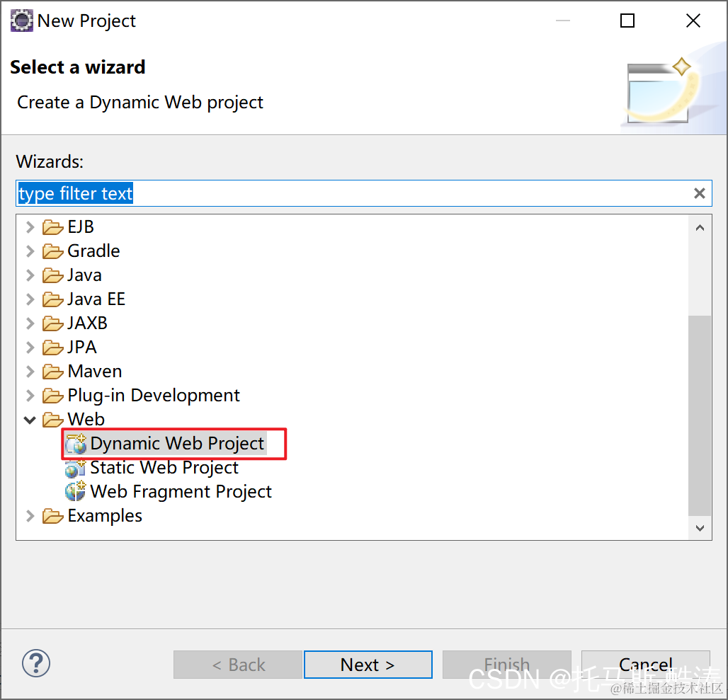Click the Plug-in Development folder icon
This screenshot has height=700, width=728.
(x=52, y=396)
